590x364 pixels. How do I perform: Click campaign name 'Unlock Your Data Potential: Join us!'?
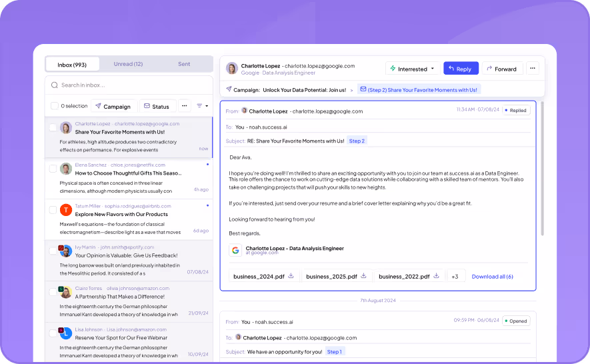pyautogui.click(x=305, y=90)
